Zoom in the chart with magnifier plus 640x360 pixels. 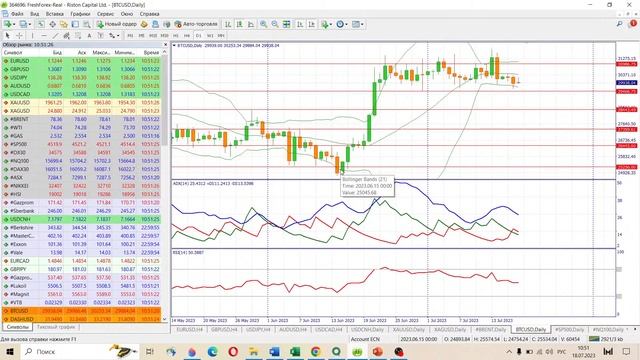click(264, 24)
